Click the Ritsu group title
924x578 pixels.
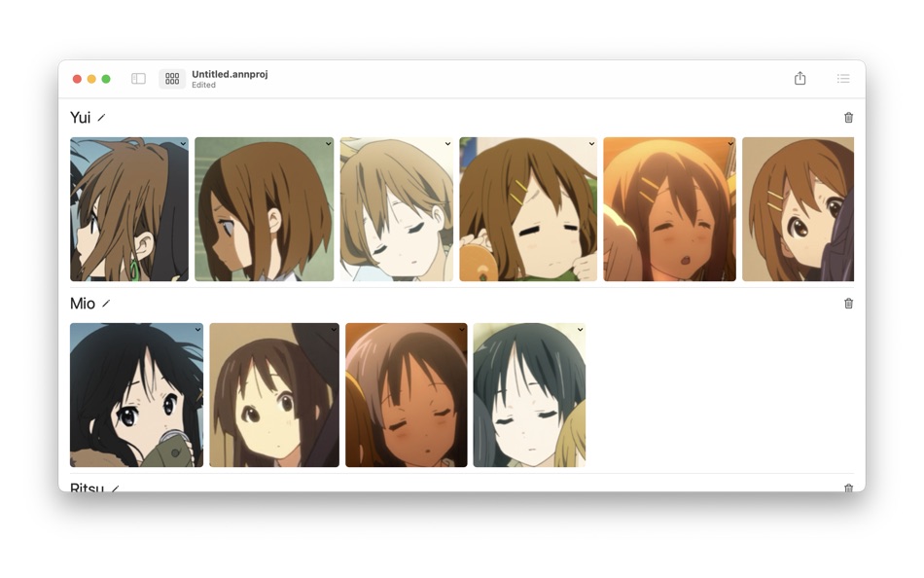[x=87, y=488]
